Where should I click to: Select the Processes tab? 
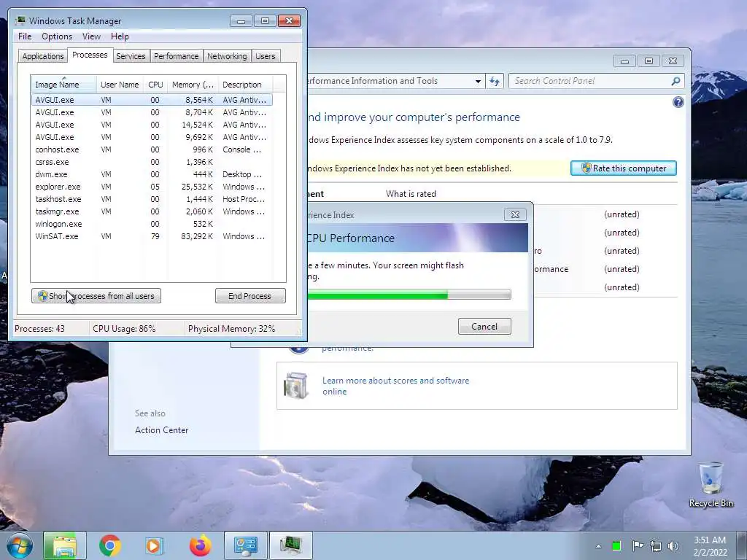point(90,55)
